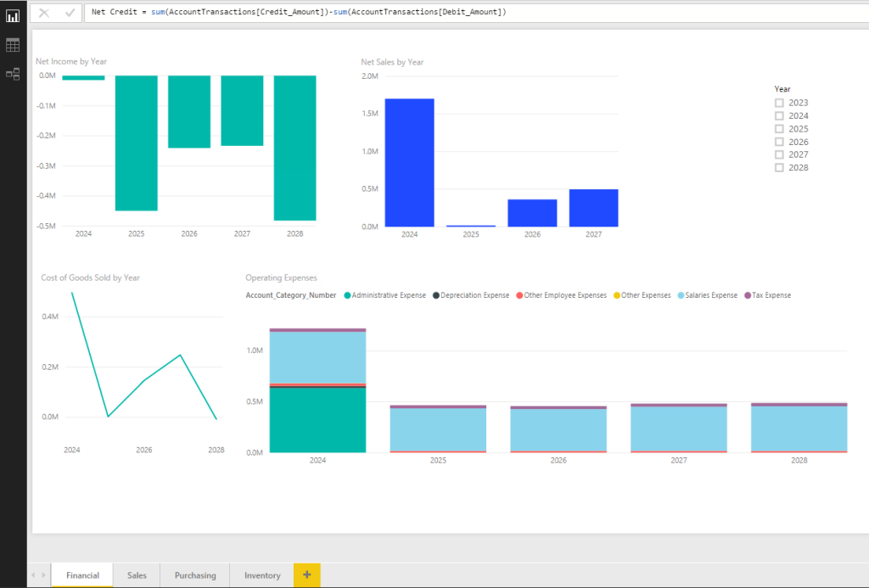Click the Operating Expenses chart title

pyautogui.click(x=281, y=277)
